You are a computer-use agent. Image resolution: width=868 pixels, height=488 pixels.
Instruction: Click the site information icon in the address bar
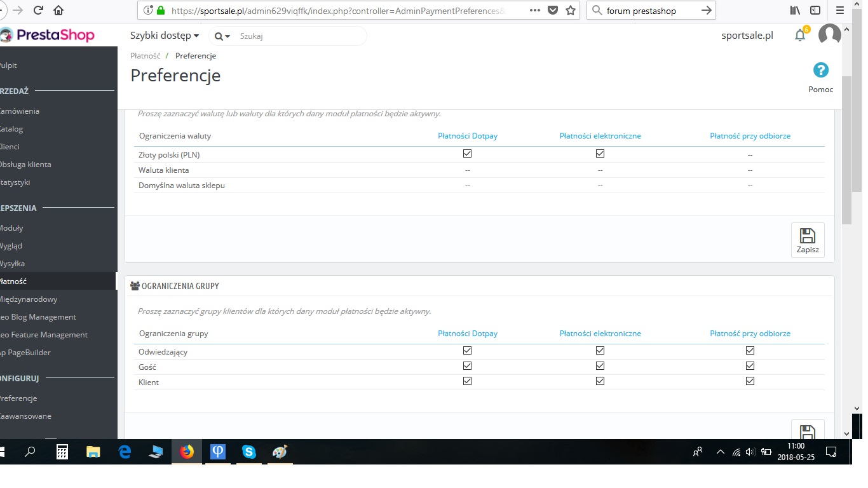[148, 10]
